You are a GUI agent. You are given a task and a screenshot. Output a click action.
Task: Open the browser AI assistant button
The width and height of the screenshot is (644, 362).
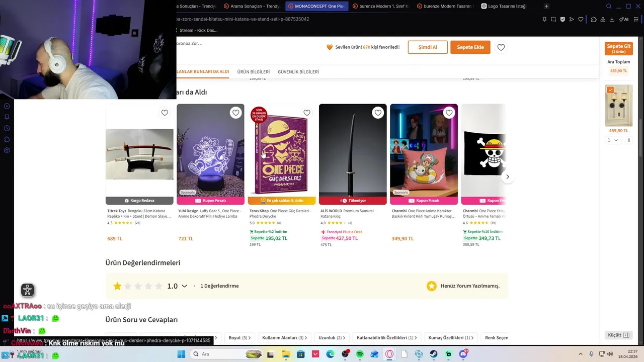click(624, 19)
